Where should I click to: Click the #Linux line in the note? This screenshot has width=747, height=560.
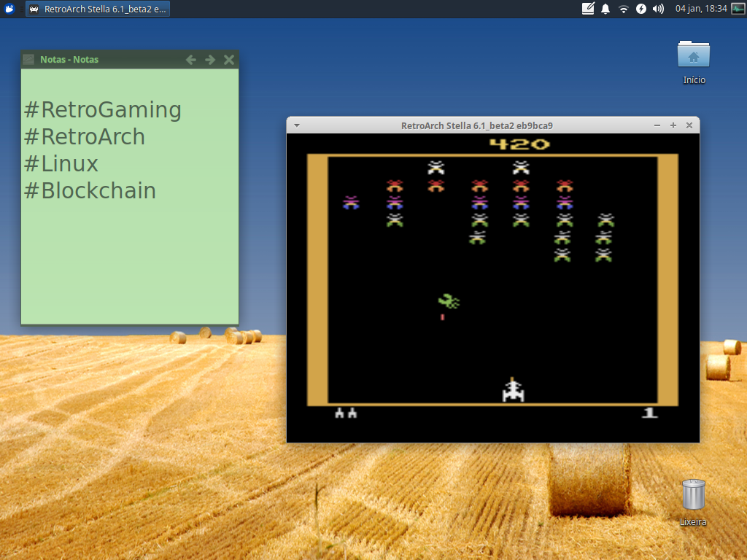(x=61, y=164)
